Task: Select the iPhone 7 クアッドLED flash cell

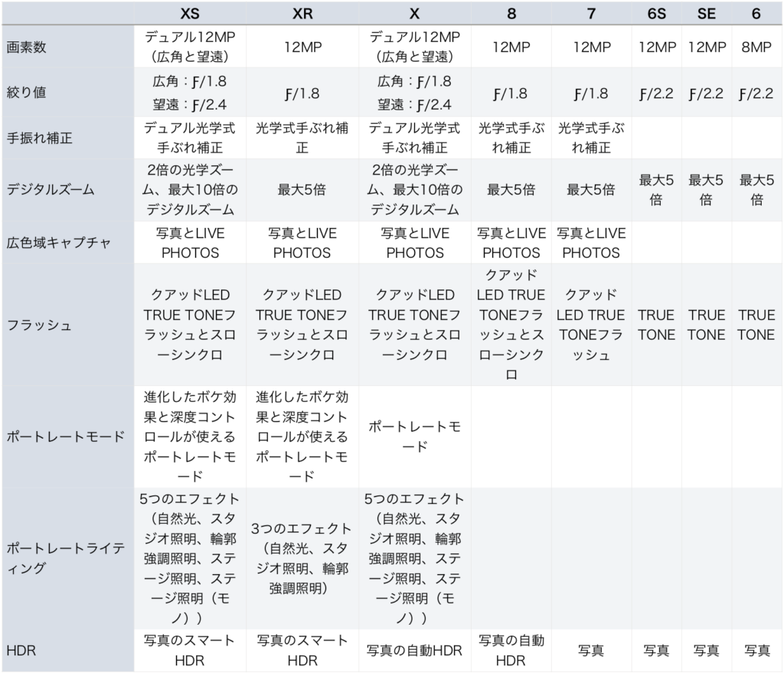Action: pyautogui.click(x=591, y=325)
